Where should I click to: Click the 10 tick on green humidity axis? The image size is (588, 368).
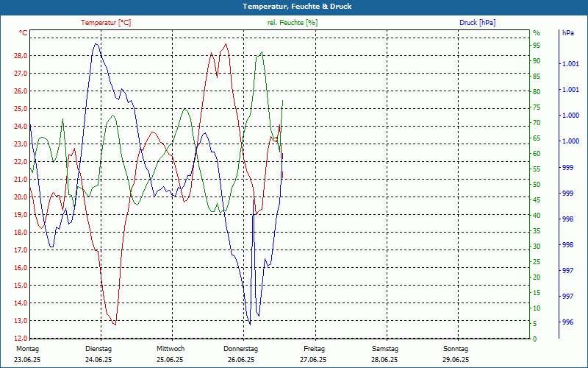(537, 308)
